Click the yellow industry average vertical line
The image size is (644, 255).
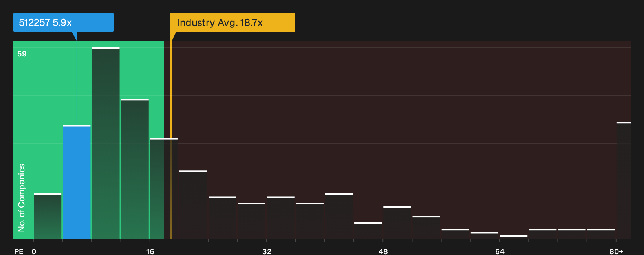(171, 140)
